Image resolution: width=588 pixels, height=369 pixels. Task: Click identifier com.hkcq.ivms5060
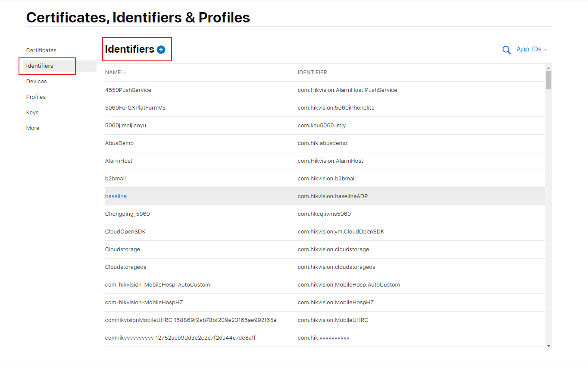325,214
